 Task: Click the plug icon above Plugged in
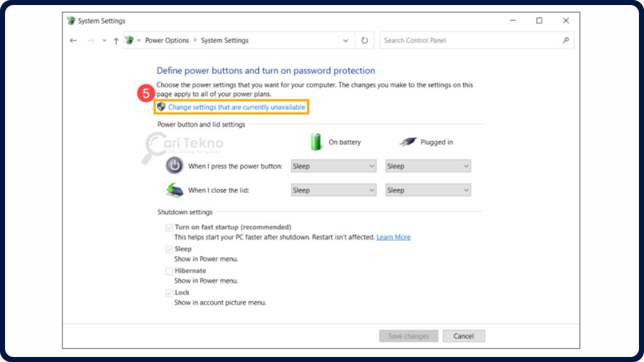click(x=408, y=141)
